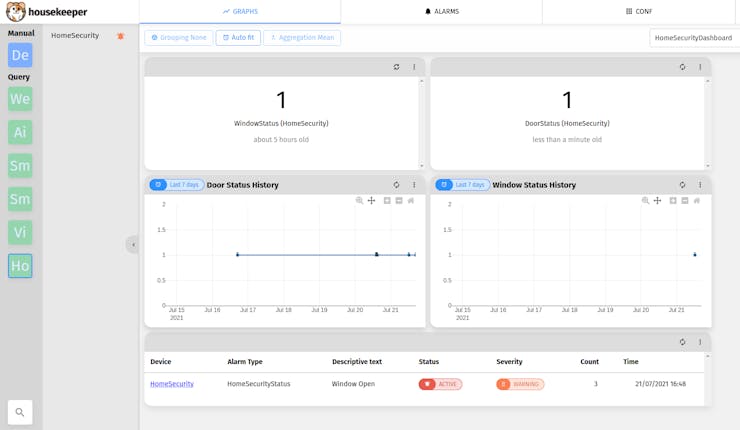The width and height of the screenshot is (740, 430).
Task: Open the HomeSecurityDashboard dropdown
Action: tap(694, 38)
